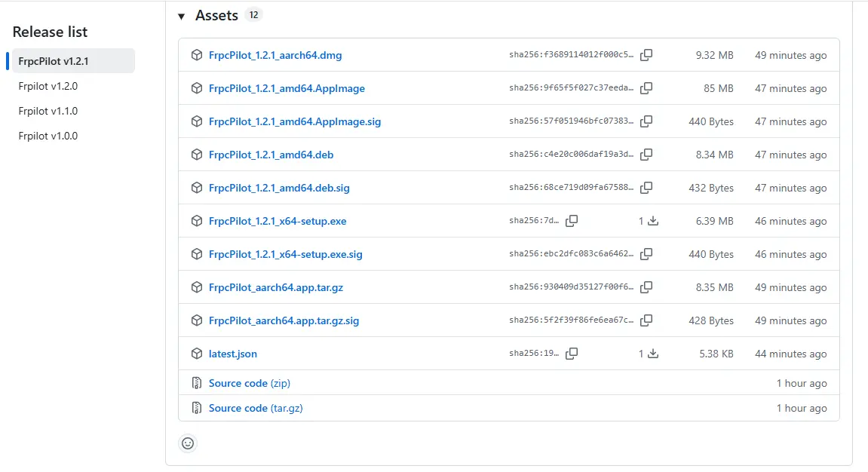Click the 44 minutes ago timestamp
The image size is (868, 472).
click(791, 354)
